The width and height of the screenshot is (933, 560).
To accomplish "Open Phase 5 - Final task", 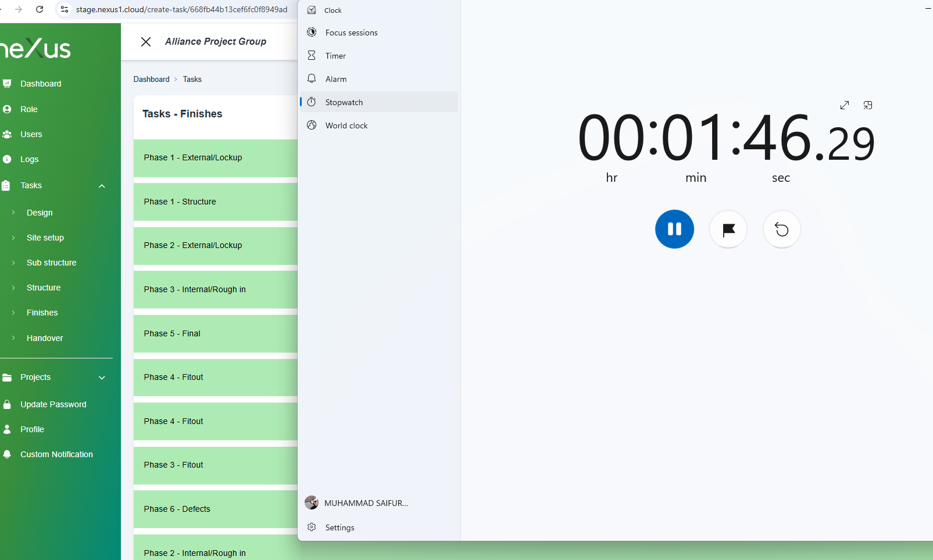I will (172, 333).
